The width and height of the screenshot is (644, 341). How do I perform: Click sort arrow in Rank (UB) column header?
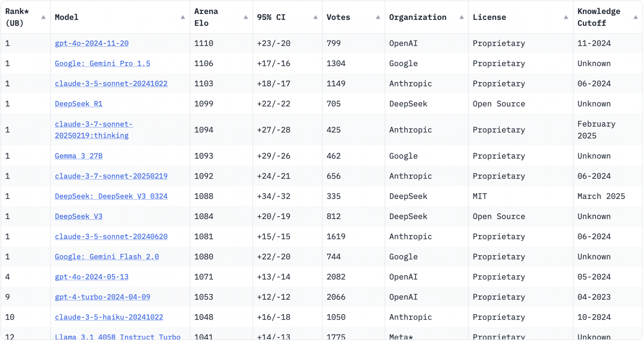[43, 17]
